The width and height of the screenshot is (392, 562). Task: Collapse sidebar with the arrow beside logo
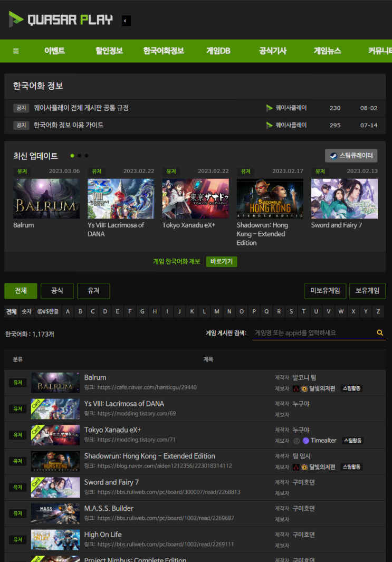(x=126, y=21)
